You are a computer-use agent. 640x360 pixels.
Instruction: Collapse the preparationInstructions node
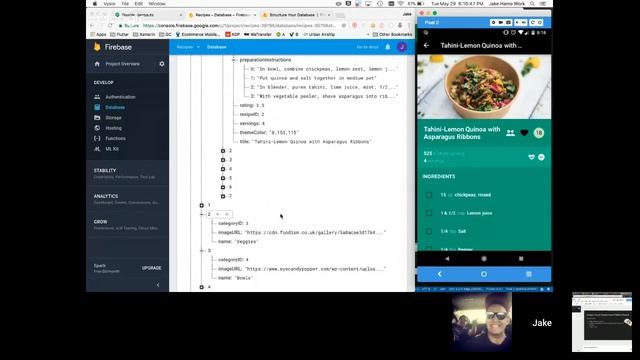pyautogui.click(x=234, y=60)
